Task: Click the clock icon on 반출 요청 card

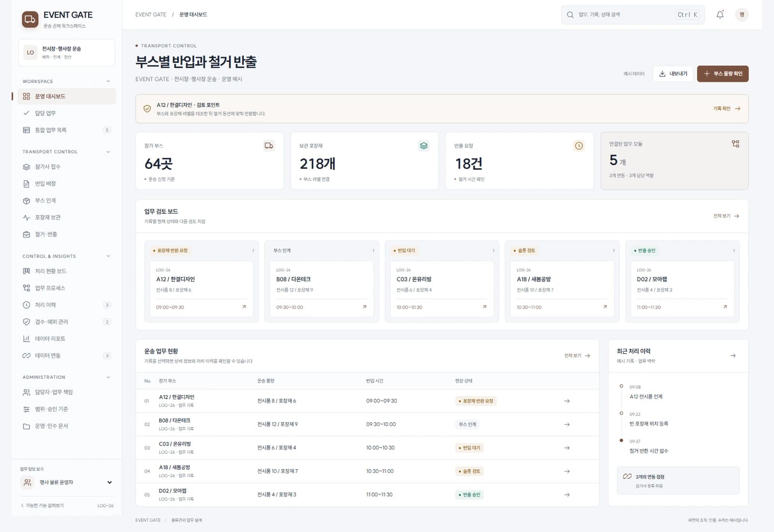Action: click(579, 146)
